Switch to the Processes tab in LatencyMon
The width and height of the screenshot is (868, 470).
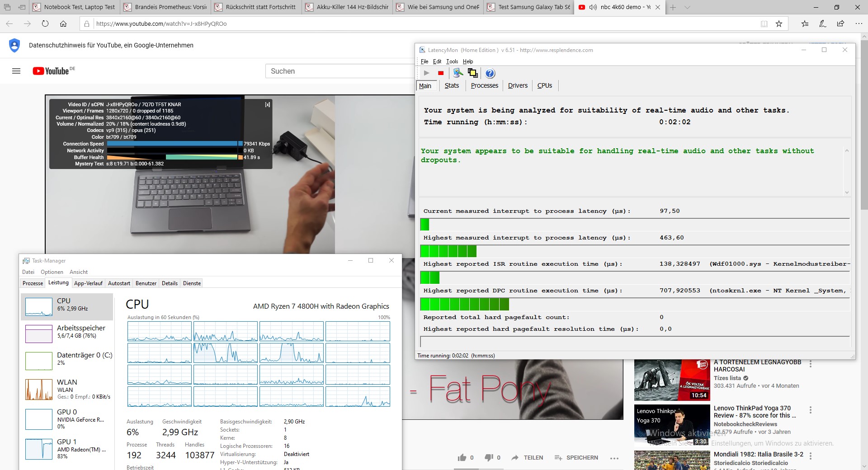click(485, 85)
